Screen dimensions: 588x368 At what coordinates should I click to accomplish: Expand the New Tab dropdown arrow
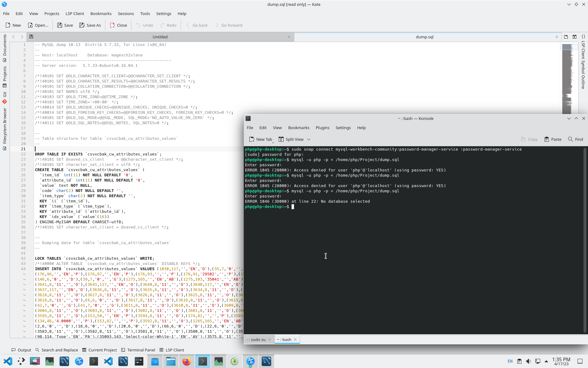click(273, 142)
